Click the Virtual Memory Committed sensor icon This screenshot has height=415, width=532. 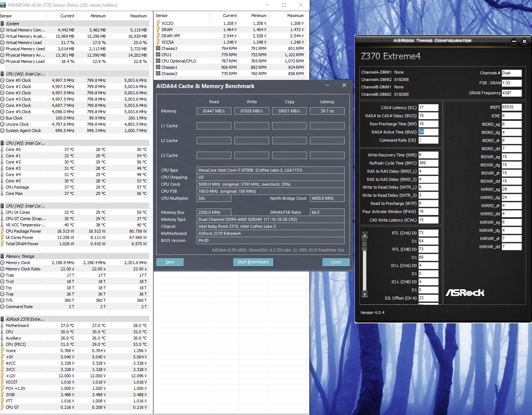point(3,30)
